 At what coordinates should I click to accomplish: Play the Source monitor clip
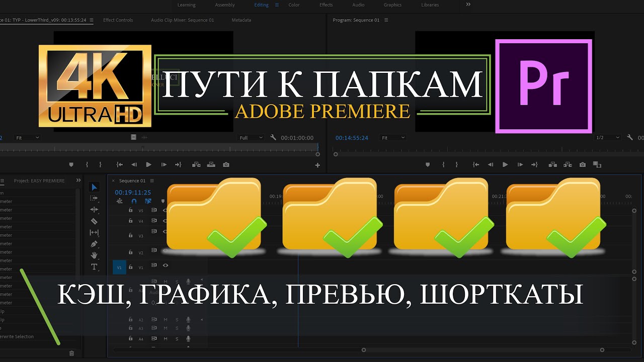(x=148, y=164)
